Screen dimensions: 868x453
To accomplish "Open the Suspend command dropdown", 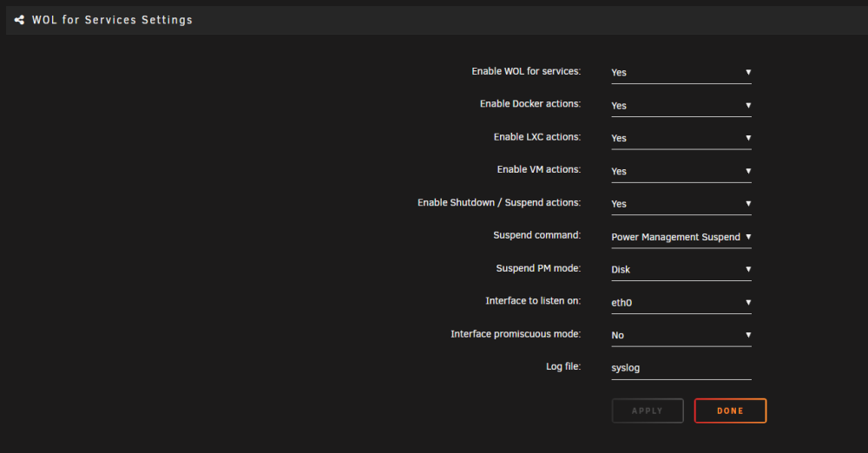I will 681,237.
